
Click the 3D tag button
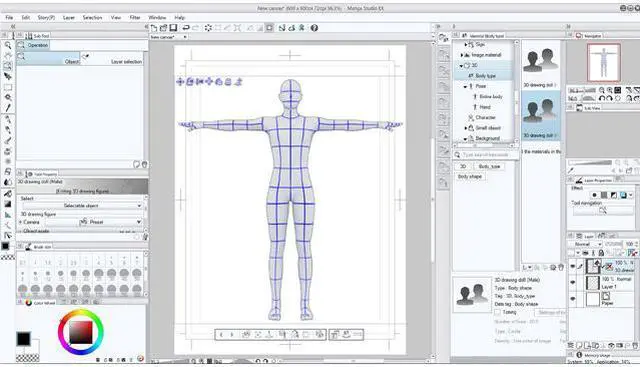[x=463, y=167]
